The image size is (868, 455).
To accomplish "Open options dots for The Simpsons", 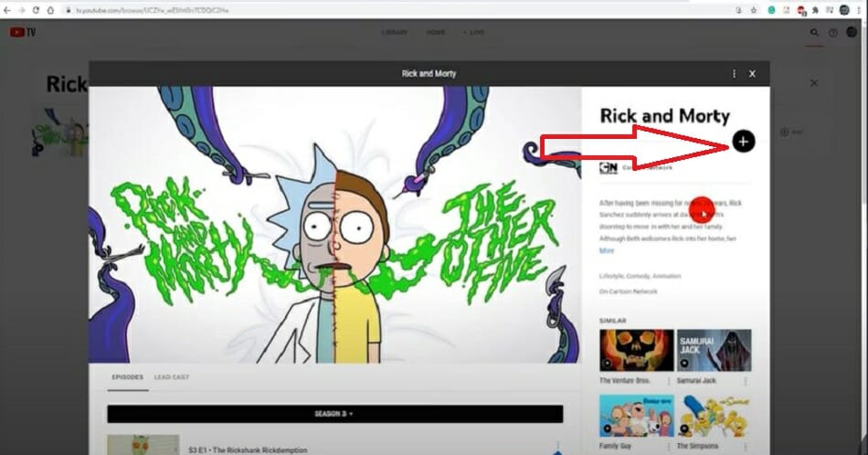I will pyautogui.click(x=746, y=446).
